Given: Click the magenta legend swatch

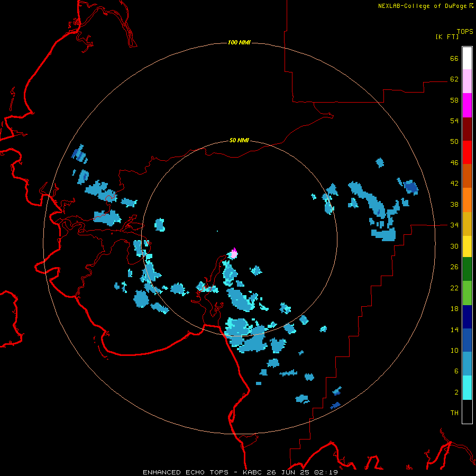Looking at the screenshot, I should click(467, 105).
